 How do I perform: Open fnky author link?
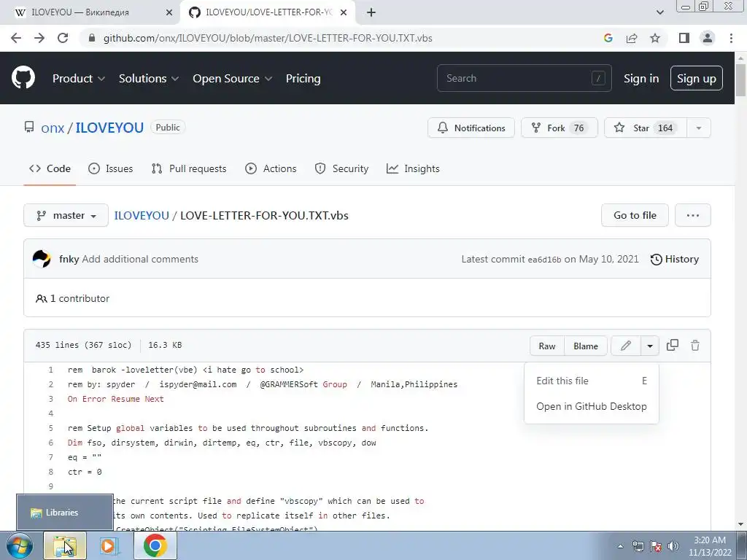pyautogui.click(x=69, y=259)
